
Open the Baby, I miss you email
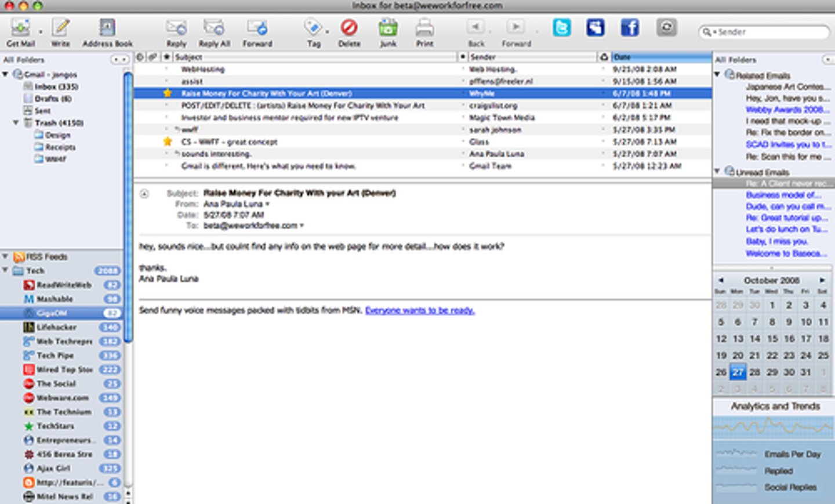click(776, 241)
